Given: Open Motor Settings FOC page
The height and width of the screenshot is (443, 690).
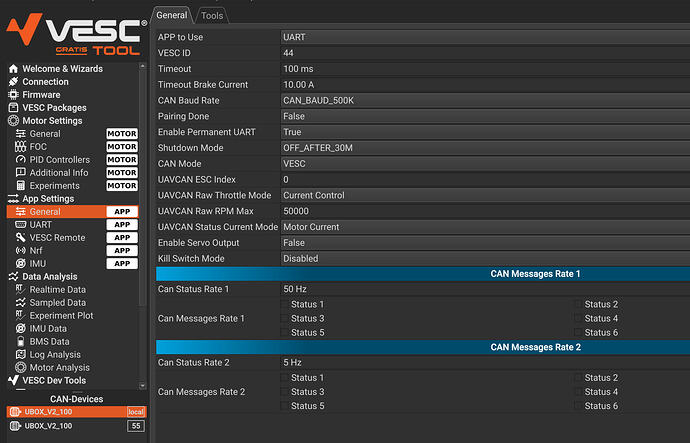Looking at the screenshot, I should (73, 146).
